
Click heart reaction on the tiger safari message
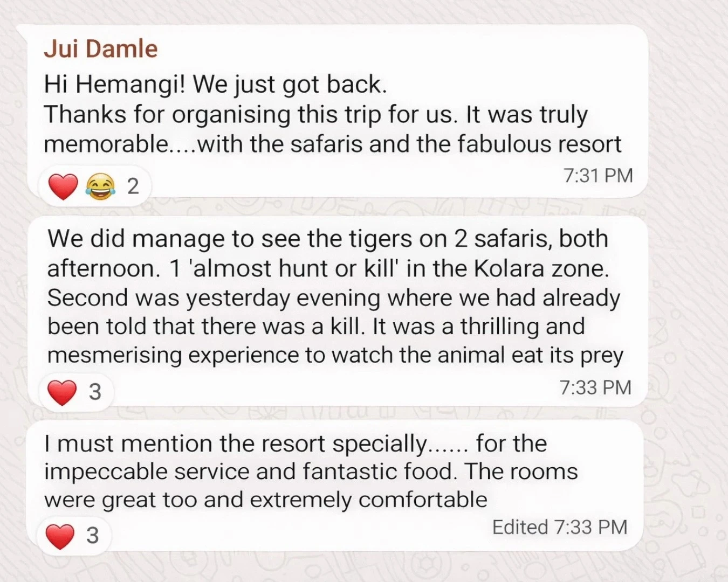pos(62,392)
